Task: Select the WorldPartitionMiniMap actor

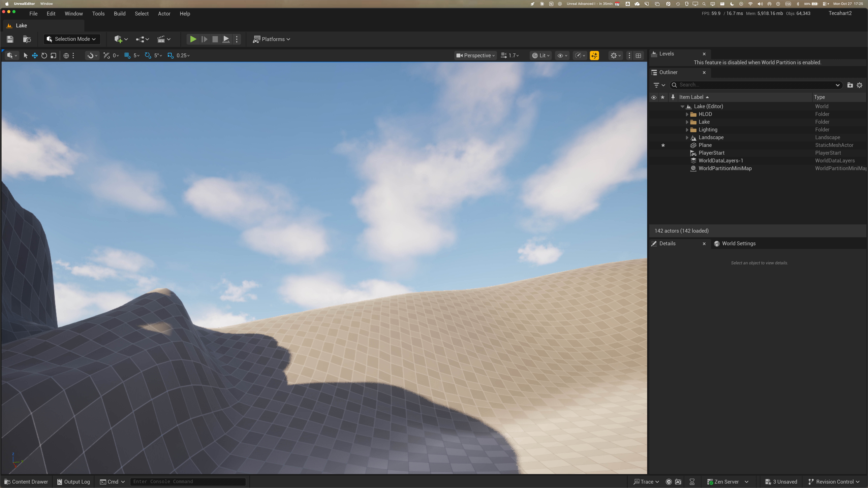Action: [x=725, y=168]
